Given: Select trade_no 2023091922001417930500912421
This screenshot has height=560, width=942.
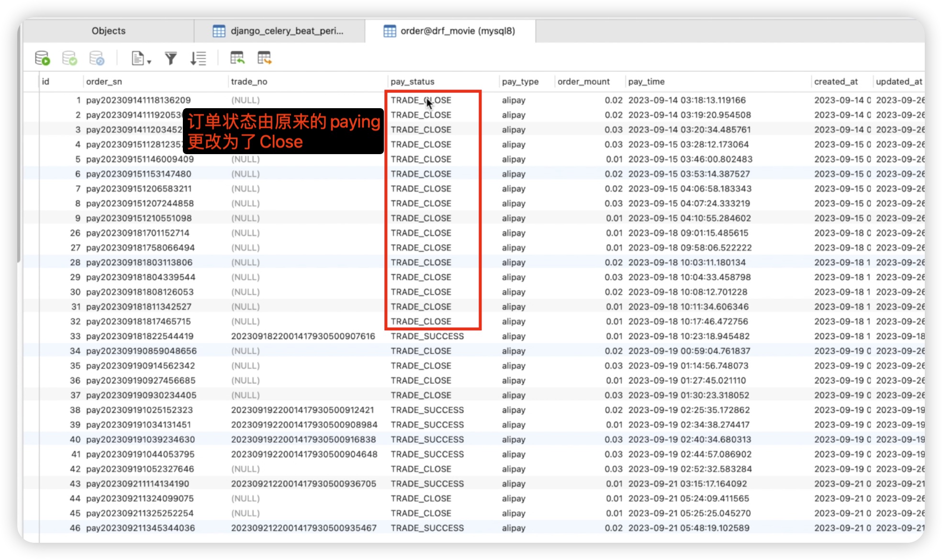Looking at the screenshot, I should pyautogui.click(x=303, y=410).
